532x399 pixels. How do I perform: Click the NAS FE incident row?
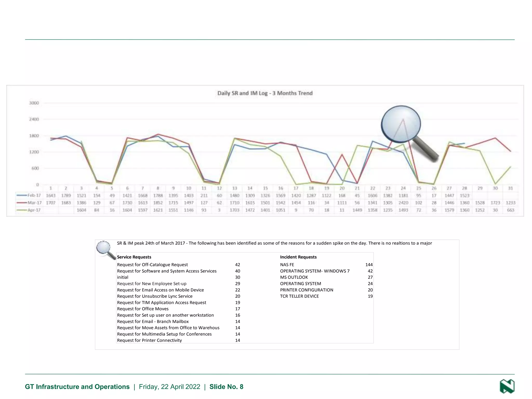[287, 264]
